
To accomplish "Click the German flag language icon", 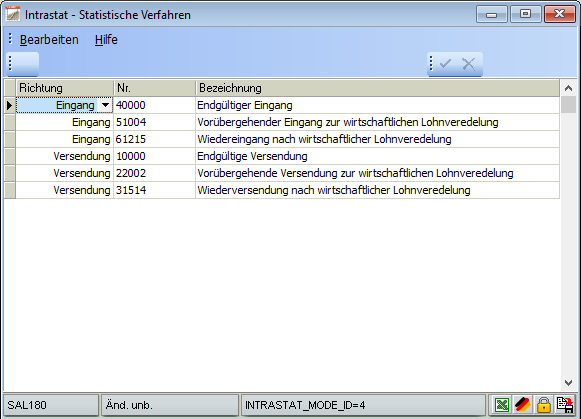I will click(x=522, y=405).
